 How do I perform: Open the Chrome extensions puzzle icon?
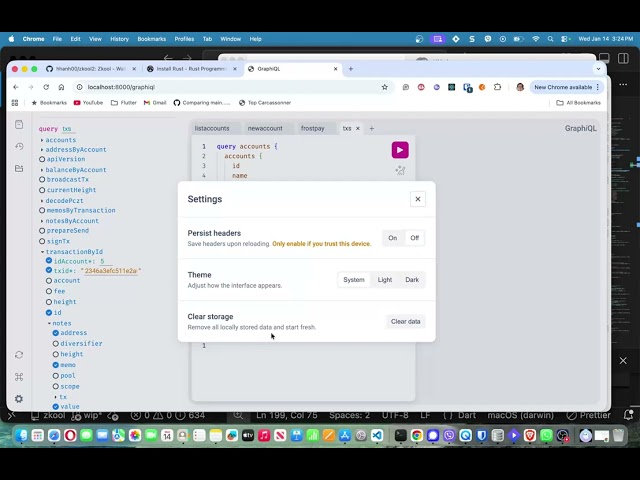click(x=497, y=87)
